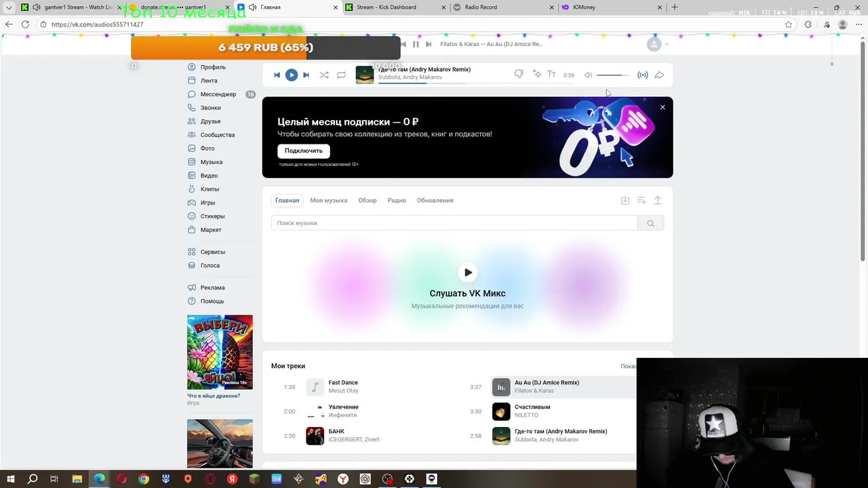Play the current track in player
The height and width of the screenshot is (488, 868).
tap(291, 75)
